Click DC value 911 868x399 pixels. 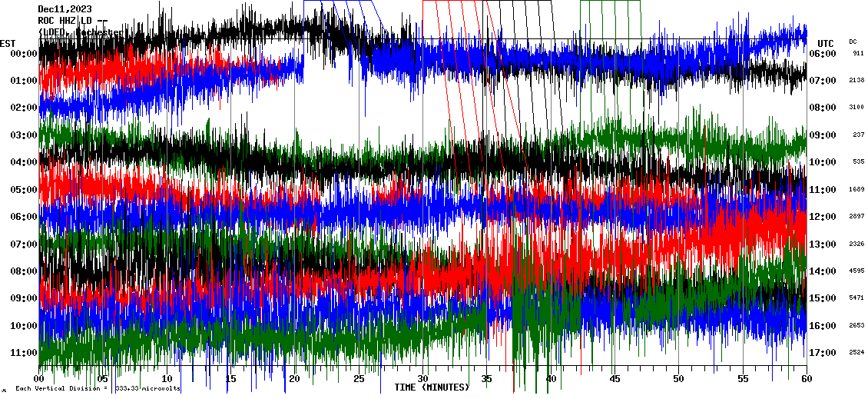tap(859, 54)
